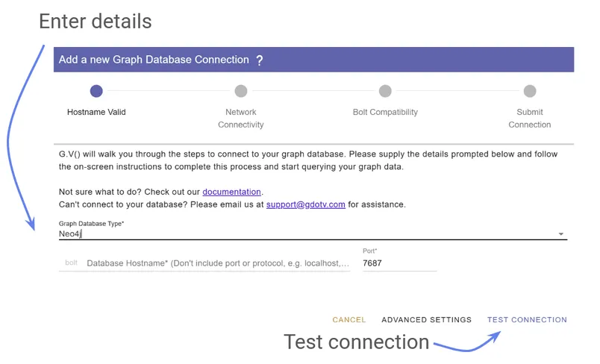Click the Hostname Valid step label

click(96, 112)
